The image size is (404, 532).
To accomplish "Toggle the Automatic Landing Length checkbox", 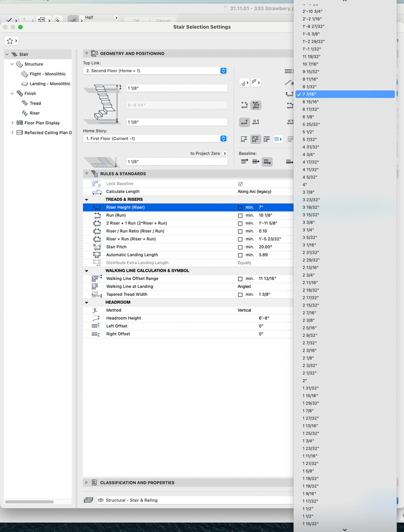I will 240,255.
